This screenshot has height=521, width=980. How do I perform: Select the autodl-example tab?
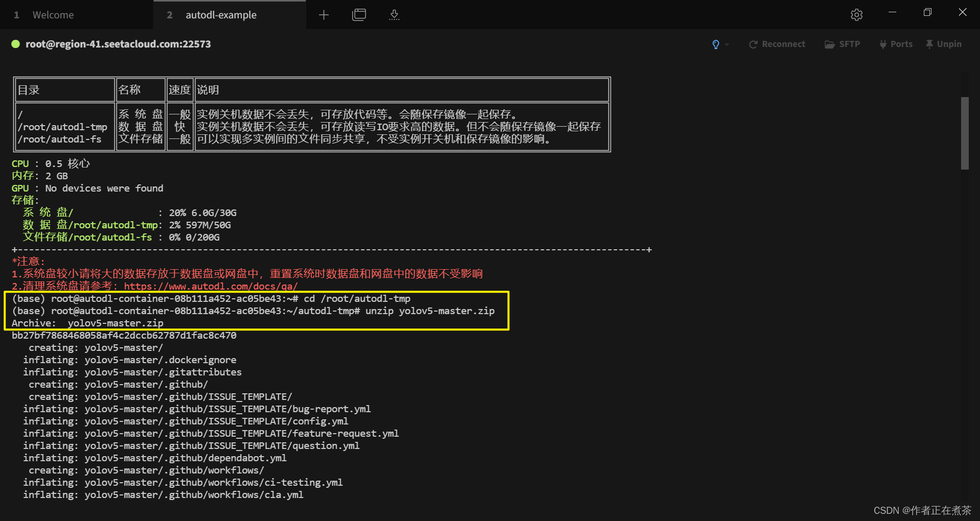coord(220,15)
